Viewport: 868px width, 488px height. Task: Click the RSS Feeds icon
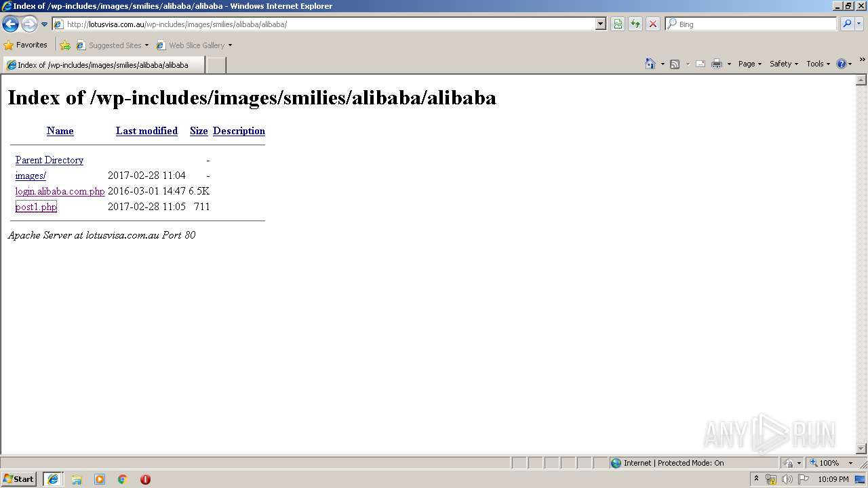(x=675, y=64)
